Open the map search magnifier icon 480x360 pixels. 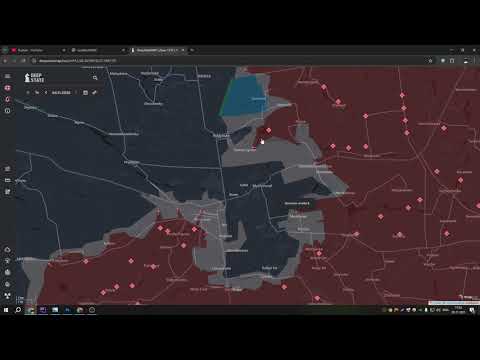coord(95,78)
